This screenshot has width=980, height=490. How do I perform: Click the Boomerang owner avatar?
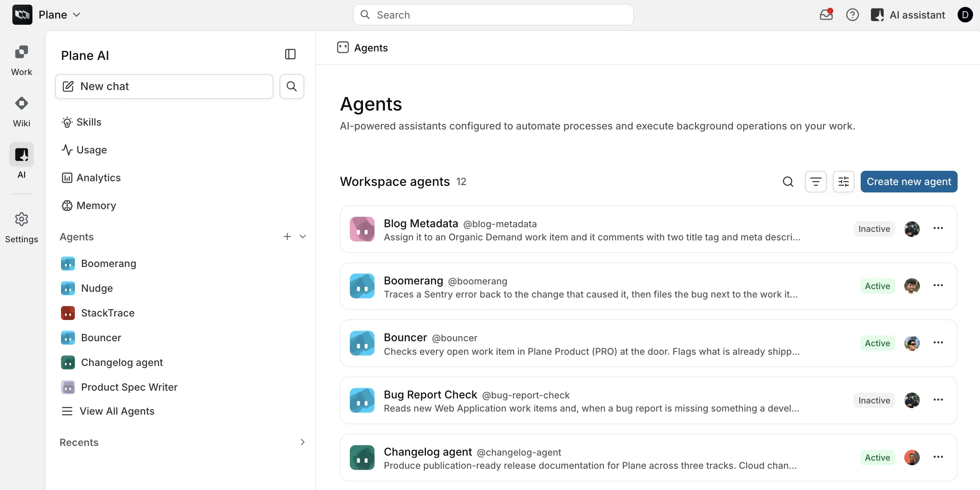click(912, 286)
